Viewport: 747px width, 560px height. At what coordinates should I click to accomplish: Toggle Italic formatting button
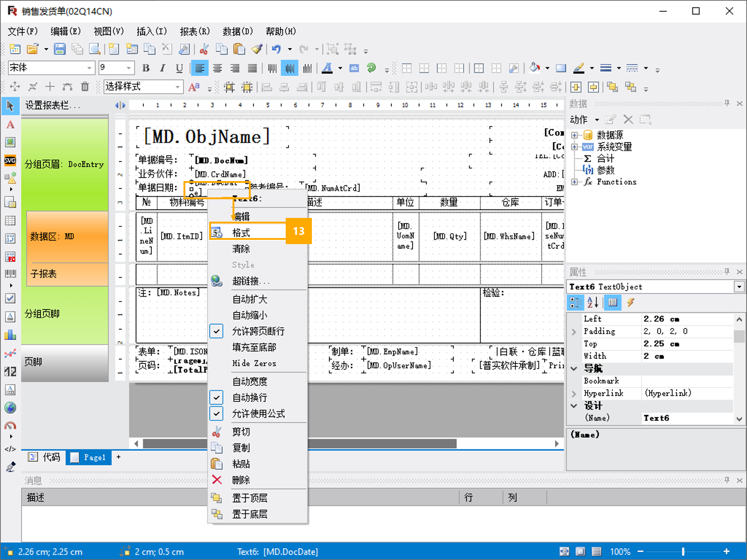[162, 68]
